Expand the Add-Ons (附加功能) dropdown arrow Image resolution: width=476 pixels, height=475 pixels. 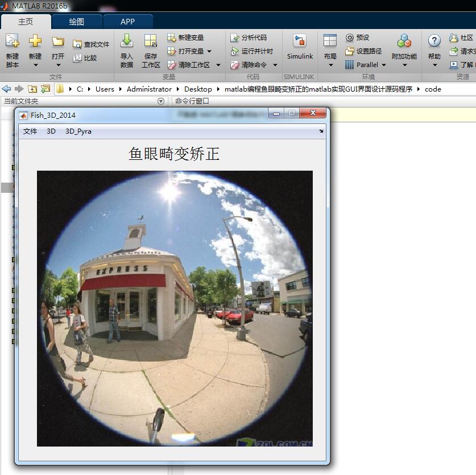click(x=405, y=65)
